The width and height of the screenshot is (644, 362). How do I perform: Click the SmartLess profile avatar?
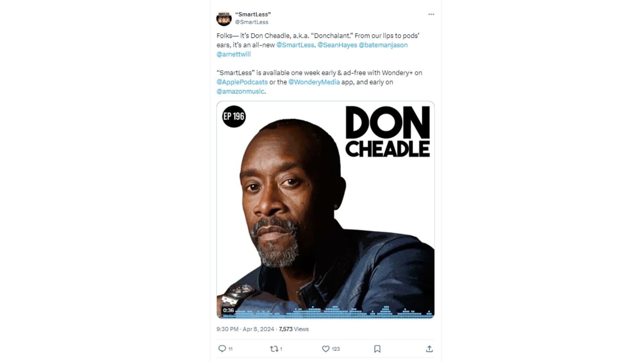[224, 18]
